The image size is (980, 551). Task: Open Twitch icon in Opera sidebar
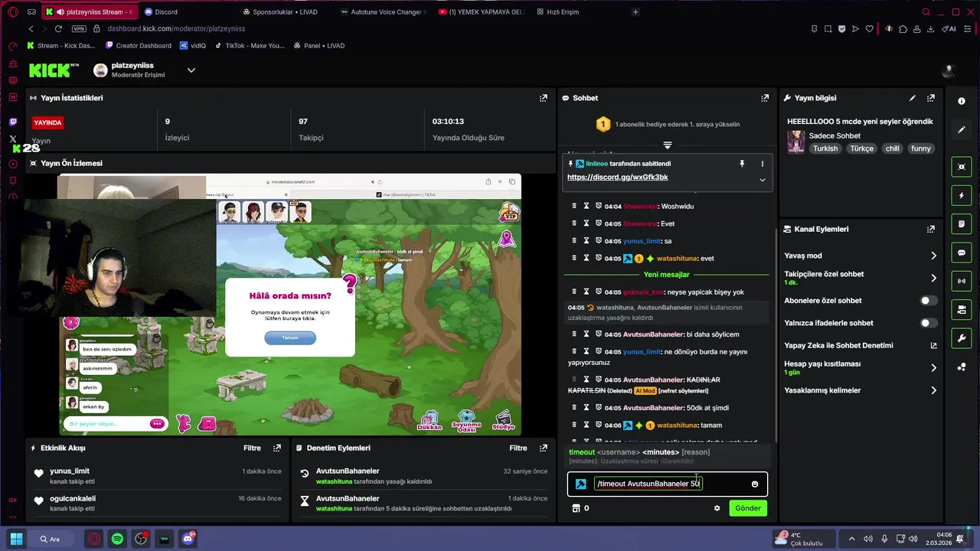click(13, 122)
